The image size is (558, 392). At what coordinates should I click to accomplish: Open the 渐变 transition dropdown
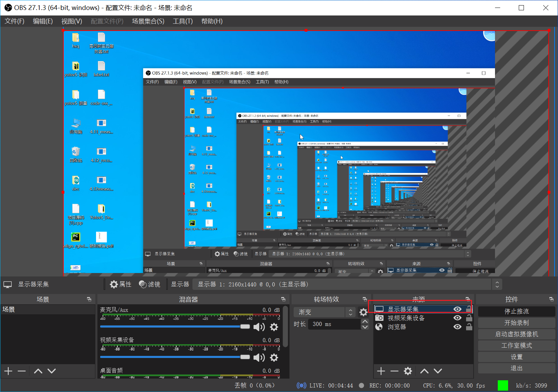[324, 312]
